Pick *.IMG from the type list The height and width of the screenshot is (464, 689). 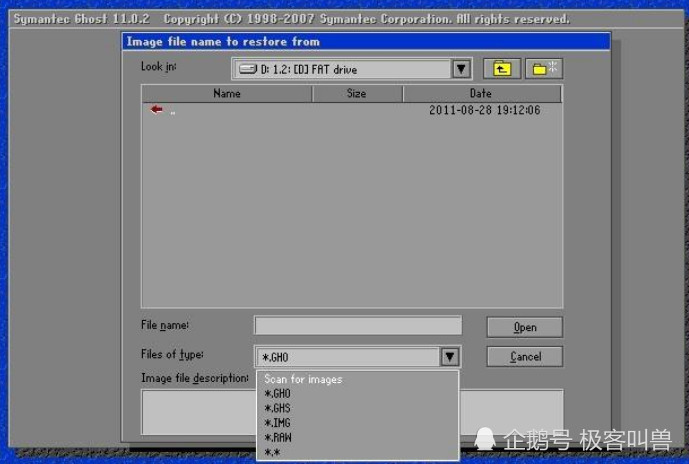pyautogui.click(x=277, y=423)
